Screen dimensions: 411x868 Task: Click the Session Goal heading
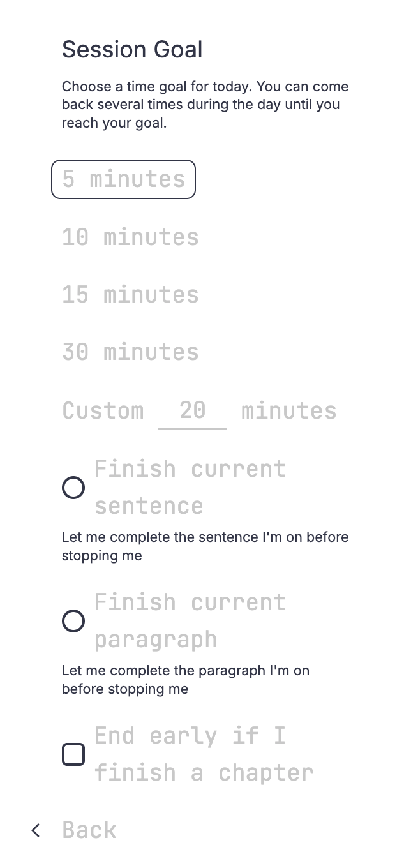coord(132,49)
